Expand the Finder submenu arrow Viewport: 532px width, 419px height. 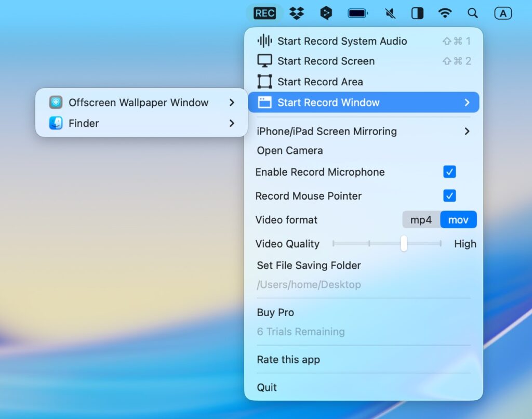(232, 123)
